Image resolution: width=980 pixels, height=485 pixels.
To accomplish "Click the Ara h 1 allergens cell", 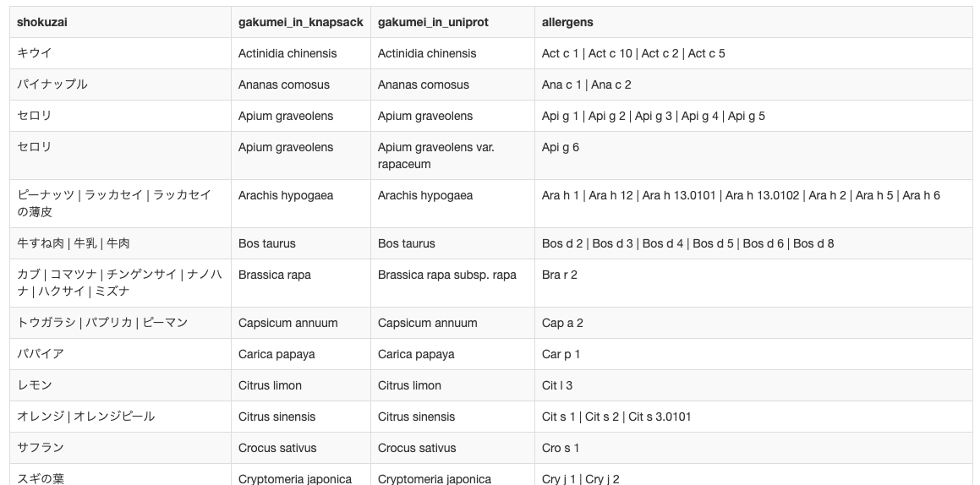I will pyautogui.click(x=741, y=195).
